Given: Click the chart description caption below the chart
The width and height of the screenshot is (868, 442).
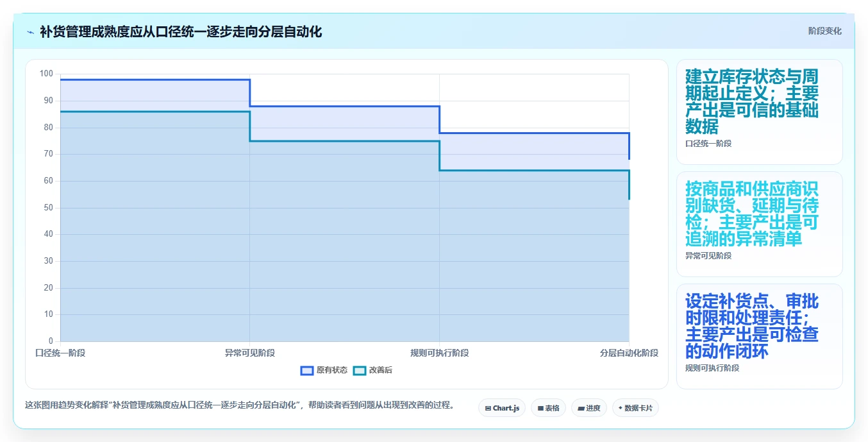Looking at the screenshot, I should click(240, 405).
